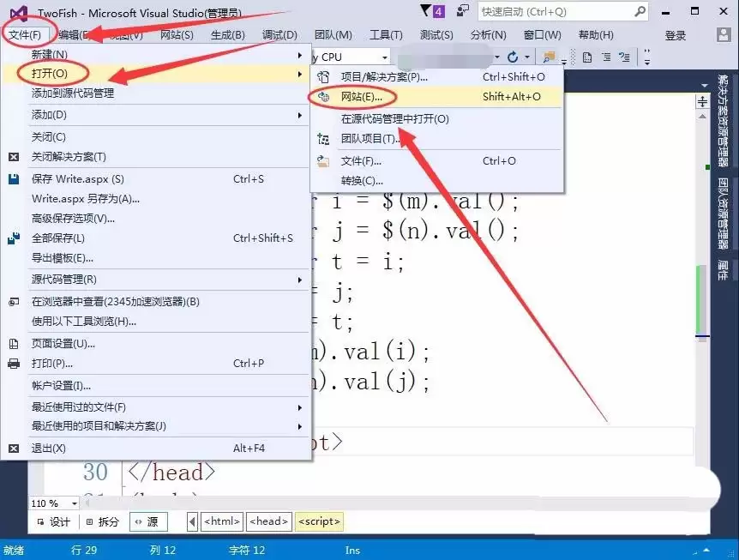Switch editor to 拆分 split view
Image resolution: width=739 pixels, height=560 pixels.
pyautogui.click(x=105, y=521)
